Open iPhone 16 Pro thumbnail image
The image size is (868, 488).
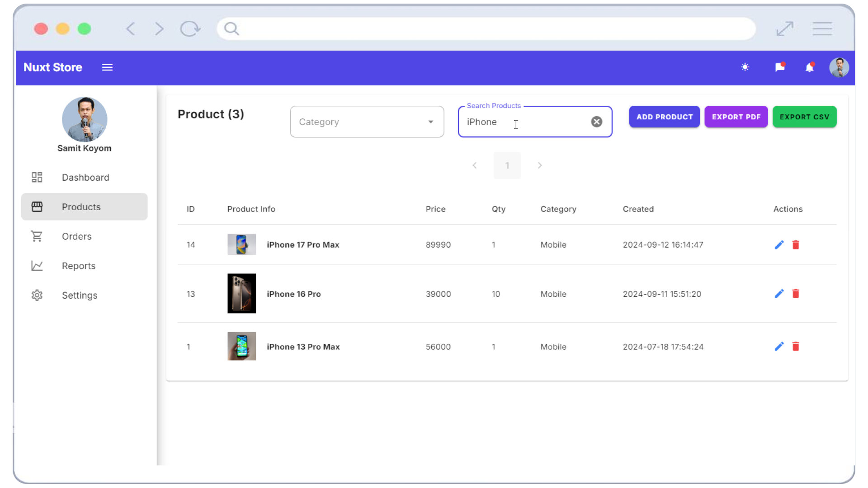pyautogui.click(x=241, y=293)
